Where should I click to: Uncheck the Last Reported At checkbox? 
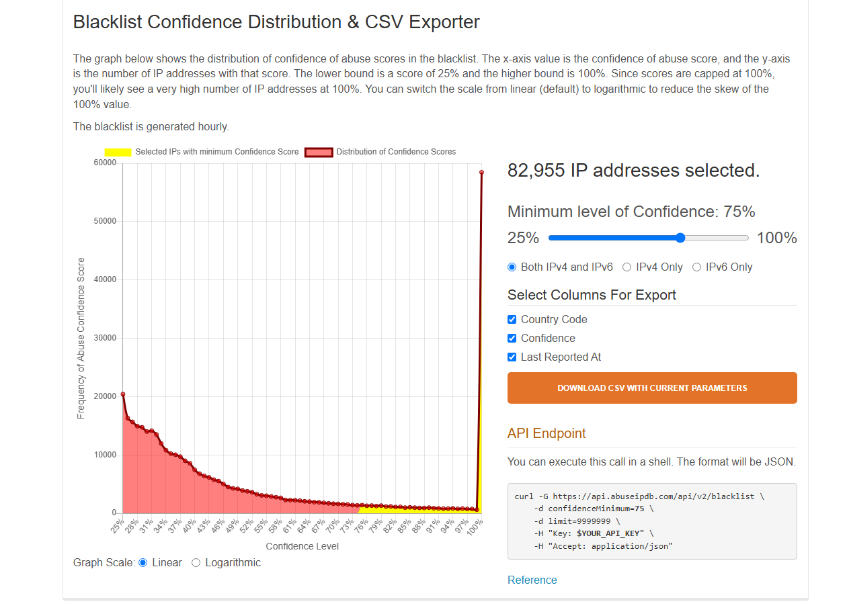(512, 357)
